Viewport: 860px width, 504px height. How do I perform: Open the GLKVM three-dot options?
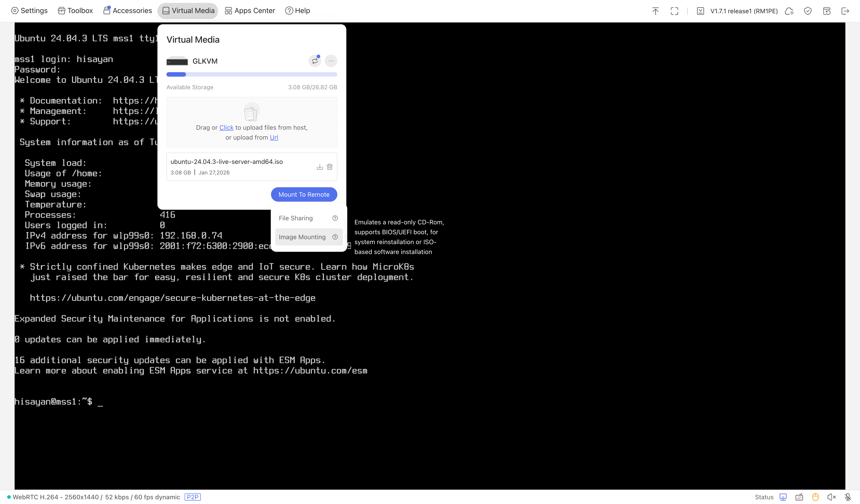click(331, 61)
